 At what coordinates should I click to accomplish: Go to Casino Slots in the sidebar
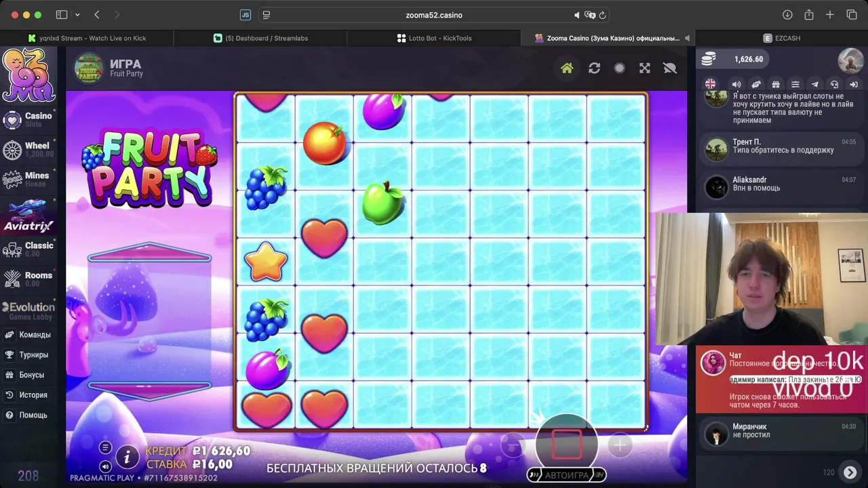(x=28, y=120)
